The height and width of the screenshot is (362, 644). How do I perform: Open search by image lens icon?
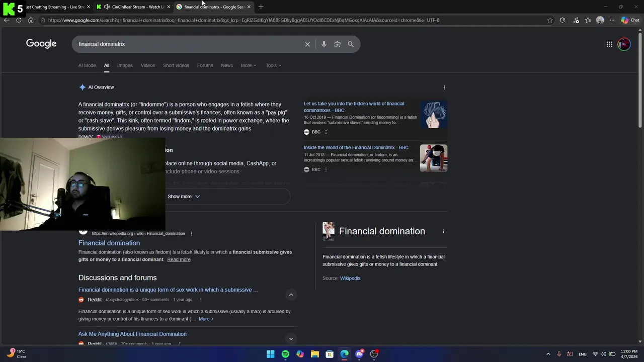[x=337, y=44]
